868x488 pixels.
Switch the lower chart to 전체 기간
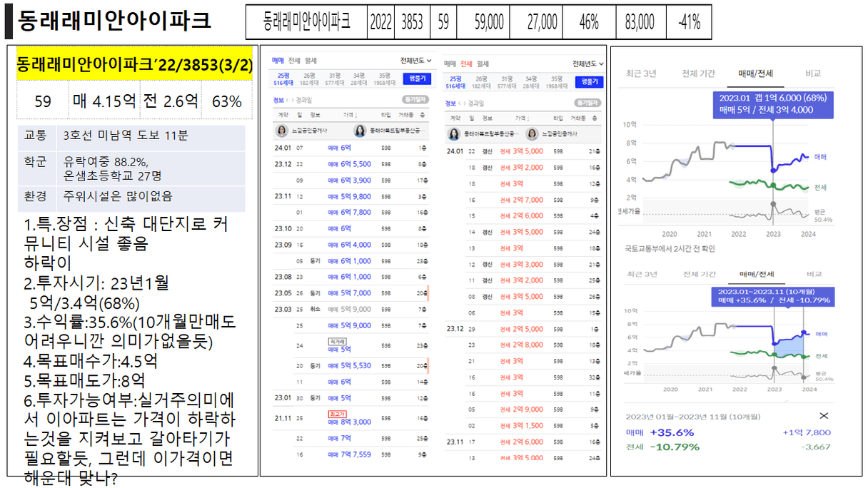click(698, 274)
